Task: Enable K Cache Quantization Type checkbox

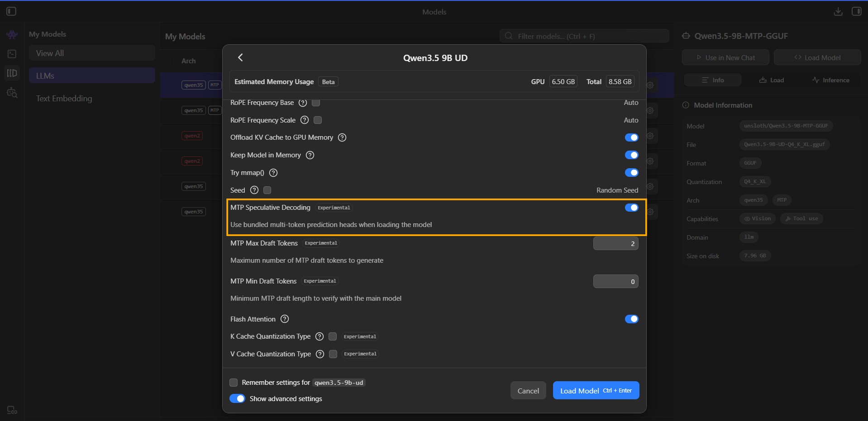Action: pos(333,336)
